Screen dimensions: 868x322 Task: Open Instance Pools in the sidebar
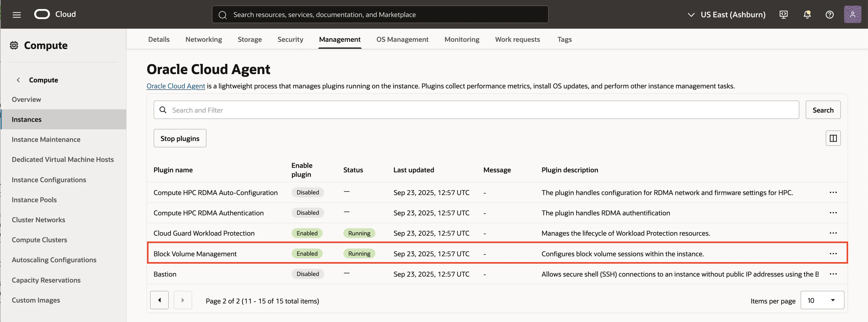point(34,200)
